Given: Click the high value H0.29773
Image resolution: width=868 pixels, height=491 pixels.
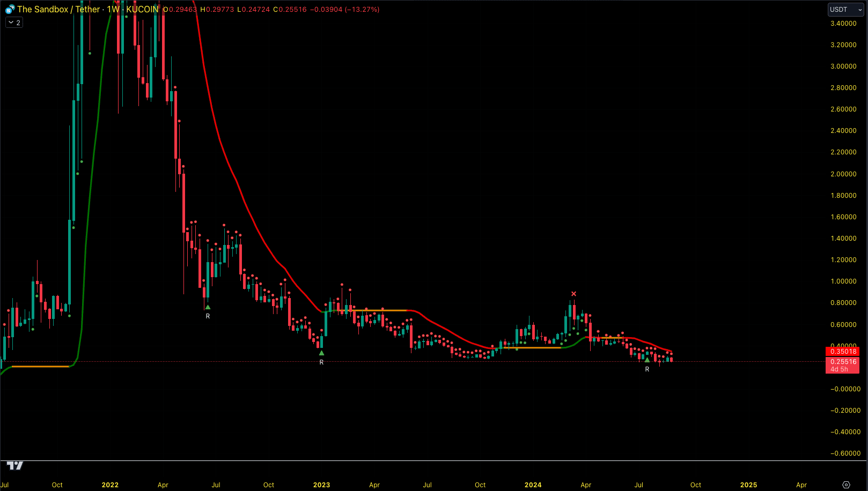Looking at the screenshot, I should (217, 10).
